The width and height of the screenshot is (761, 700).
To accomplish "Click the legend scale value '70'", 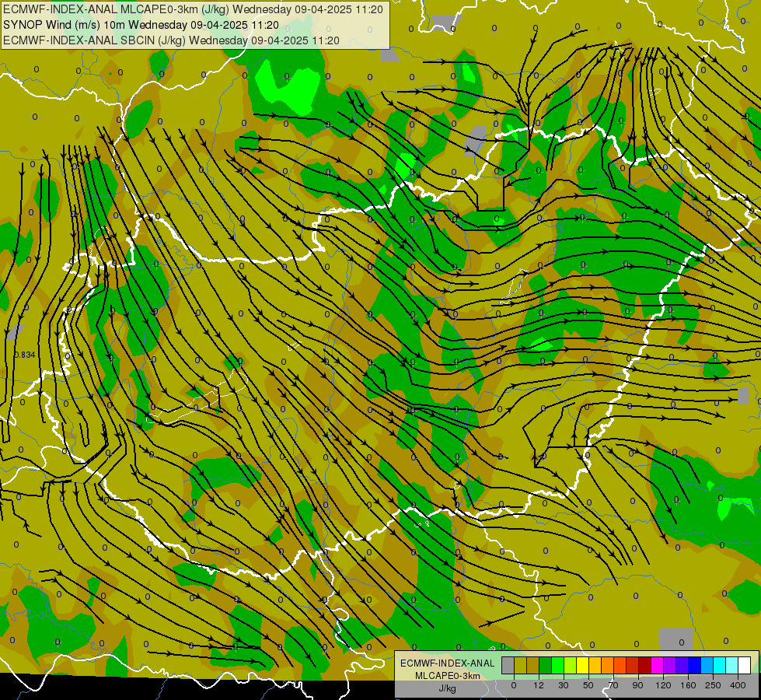I will coord(613,685).
